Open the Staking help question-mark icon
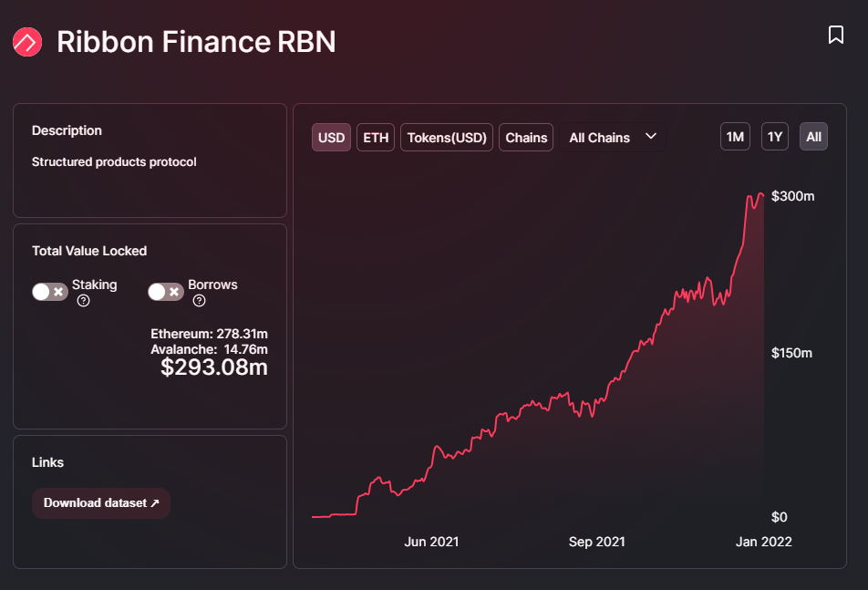868x590 pixels. (x=83, y=301)
